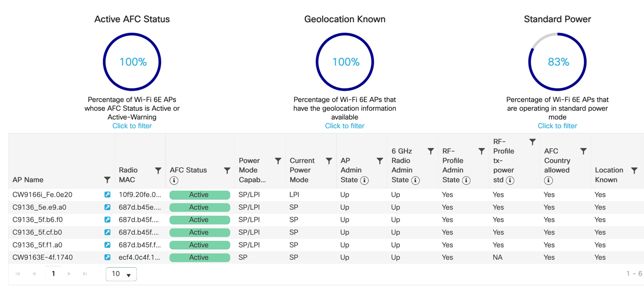Click the AFC Country allowed info icon
Viewport: 644px width, 288px height.
[548, 180]
